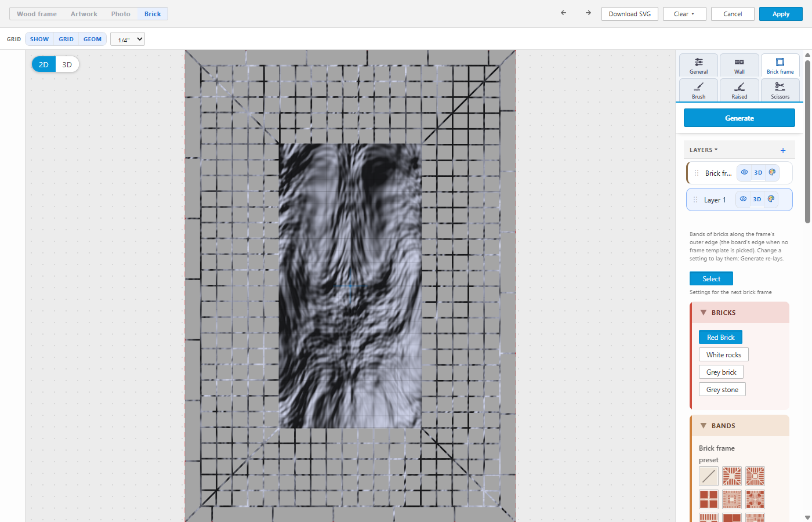Screen dimensions: 812x522
Task: Switch to the Artwork tab
Action: [x=84, y=14]
